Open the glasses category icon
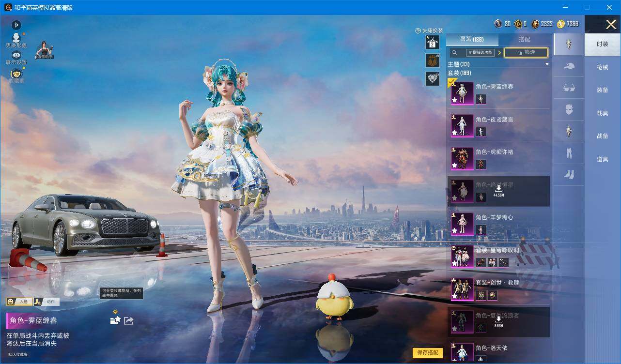Screen dimensions: 621x364 tap(569, 88)
